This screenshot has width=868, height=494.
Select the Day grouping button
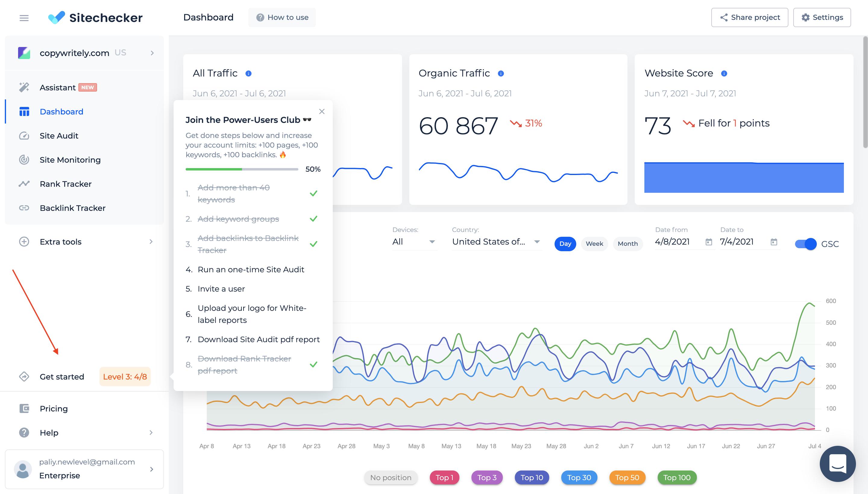click(x=565, y=244)
